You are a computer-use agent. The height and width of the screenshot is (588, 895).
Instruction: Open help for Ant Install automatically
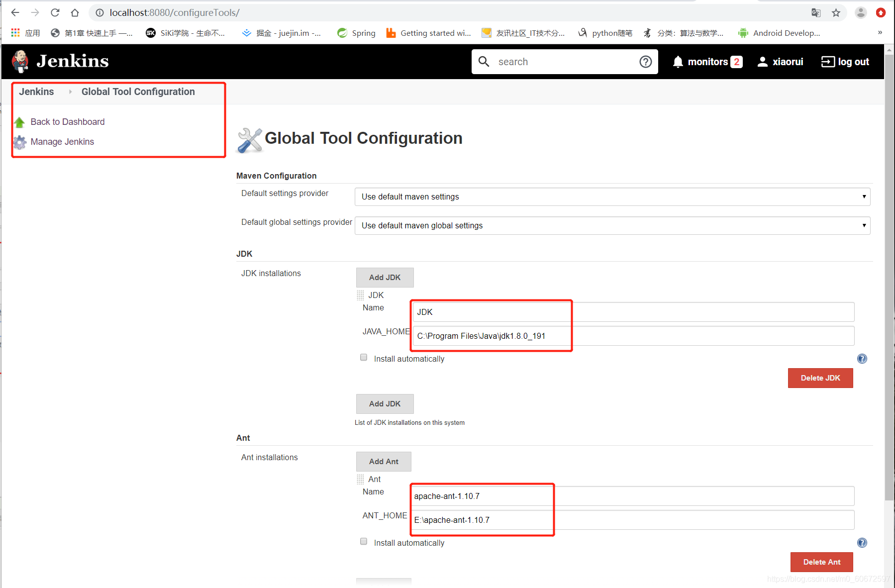[x=862, y=543]
